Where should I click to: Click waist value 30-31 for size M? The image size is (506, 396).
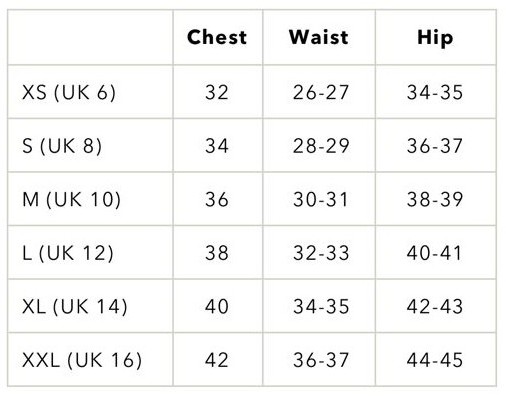[321, 199]
